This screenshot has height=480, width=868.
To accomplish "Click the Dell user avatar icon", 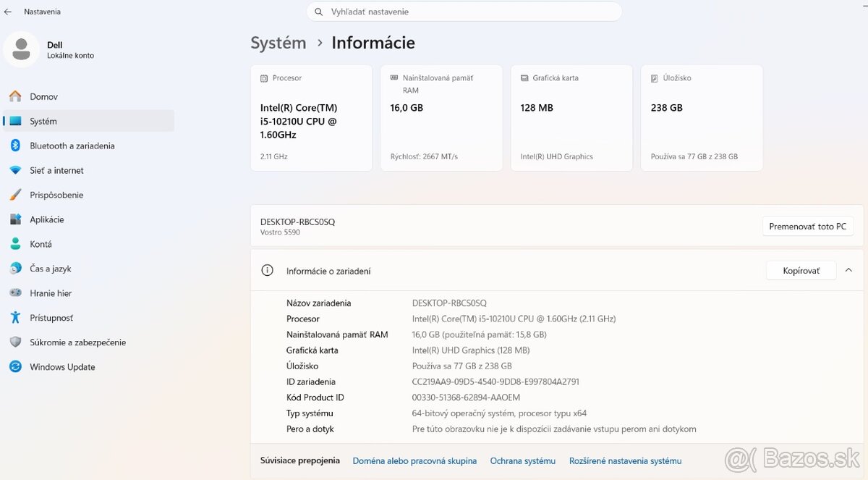I will [x=22, y=49].
